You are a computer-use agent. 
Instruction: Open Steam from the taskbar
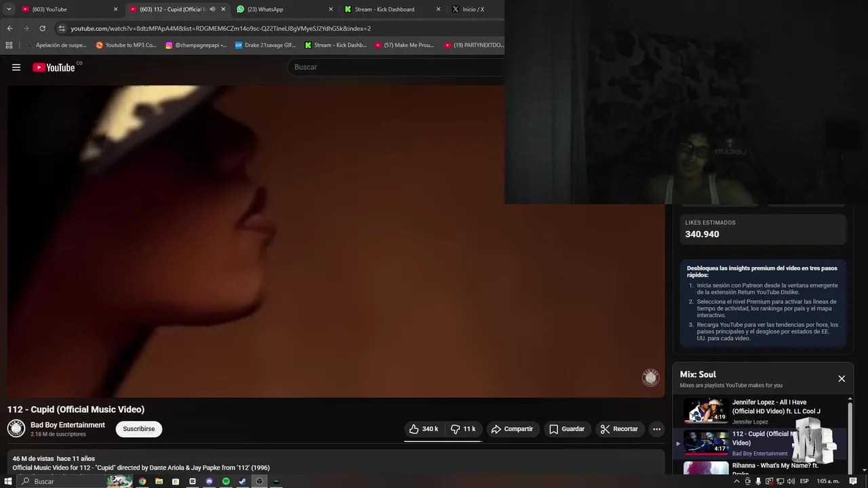[243, 481]
